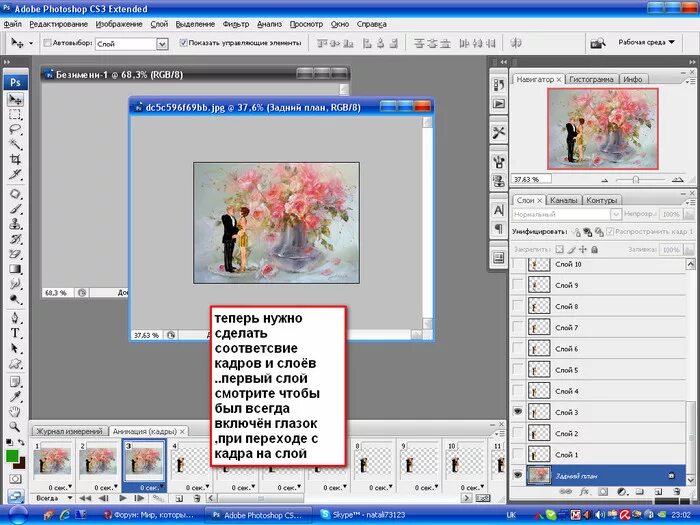Uncheck Показать управляющие элементы checkbox

point(183,43)
